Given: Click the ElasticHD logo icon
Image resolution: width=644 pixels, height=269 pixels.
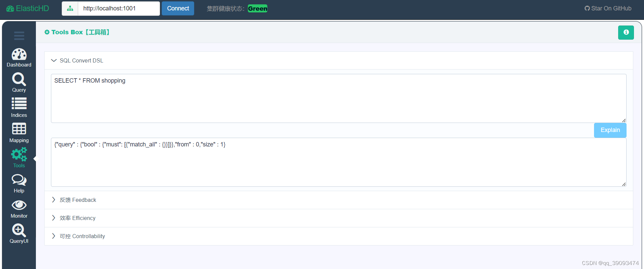Looking at the screenshot, I should (x=10, y=9).
